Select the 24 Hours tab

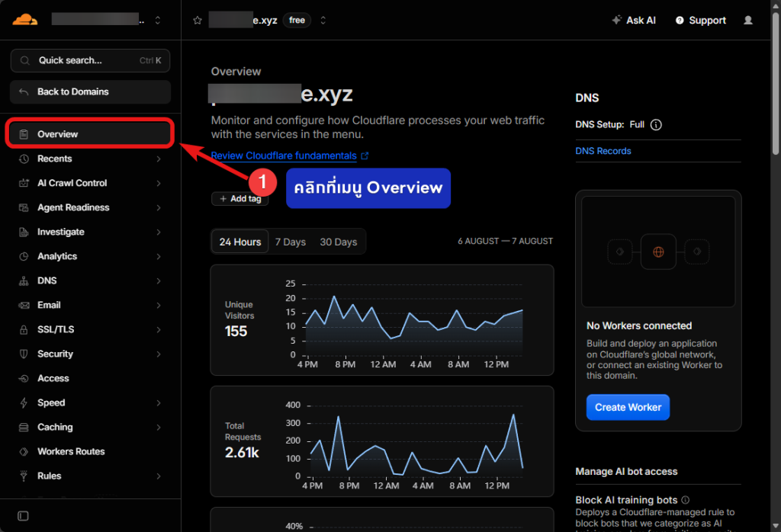tap(240, 242)
